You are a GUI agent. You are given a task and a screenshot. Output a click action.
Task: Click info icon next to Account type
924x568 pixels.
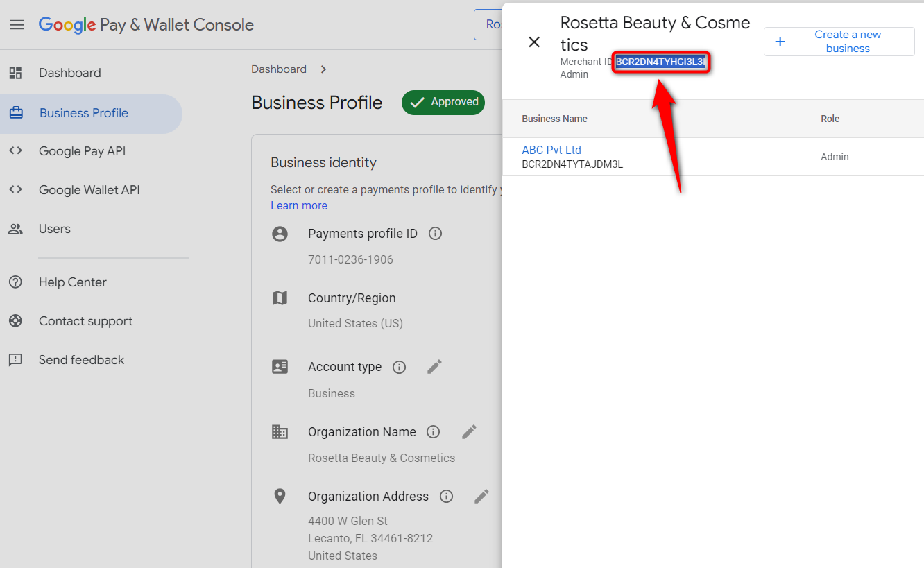pyautogui.click(x=399, y=367)
